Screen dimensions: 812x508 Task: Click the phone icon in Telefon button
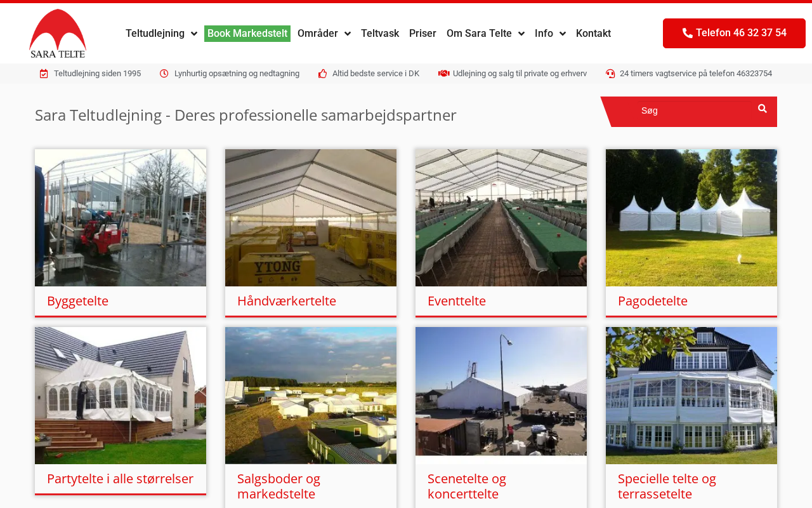pyautogui.click(x=688, y=33)
